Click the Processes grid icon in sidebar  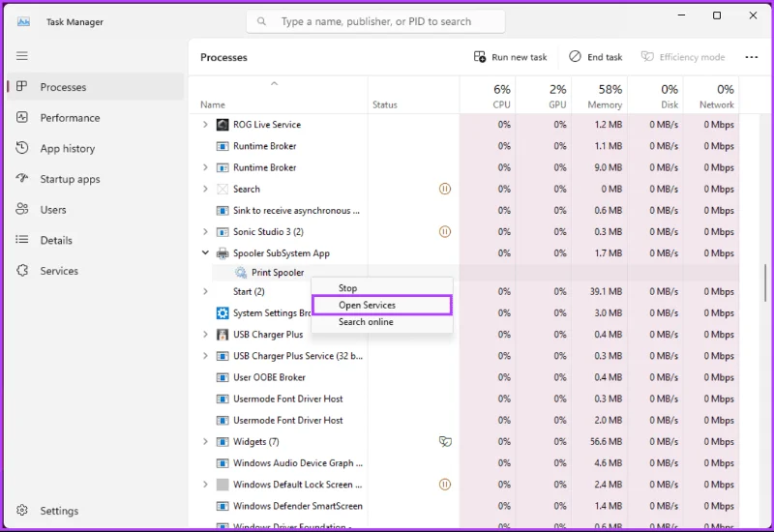click(x=21, y=86)
